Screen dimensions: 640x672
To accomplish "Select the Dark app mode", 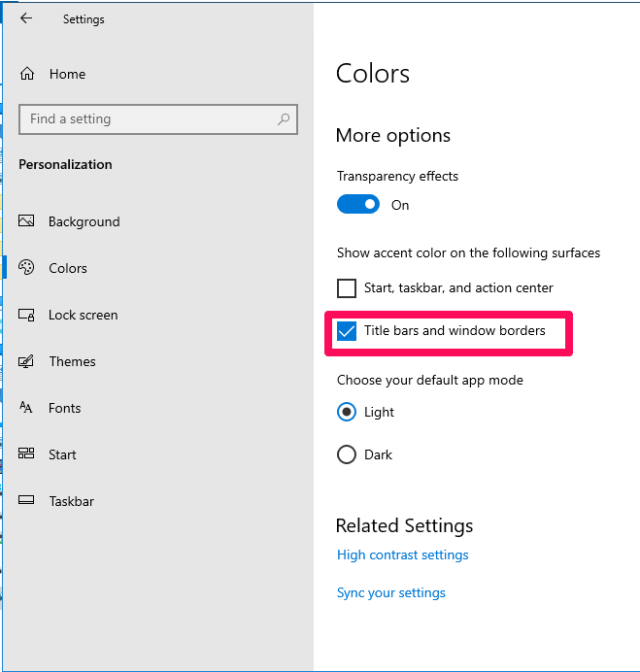I will [x=347, y=454].
